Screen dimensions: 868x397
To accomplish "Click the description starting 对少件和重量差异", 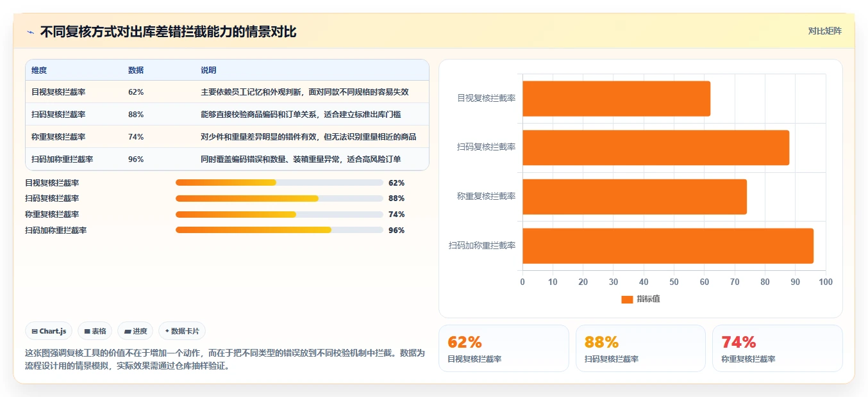I will point(308,137).
